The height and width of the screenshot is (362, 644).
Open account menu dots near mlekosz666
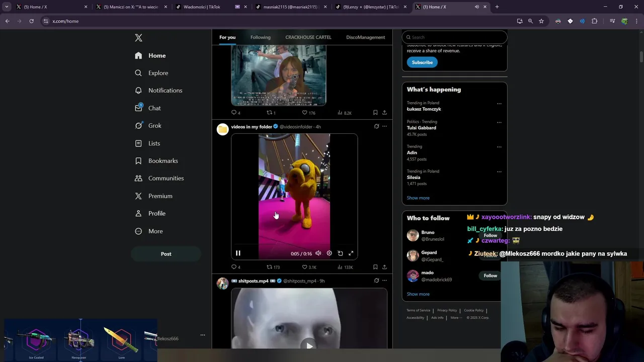click(203, 335)
